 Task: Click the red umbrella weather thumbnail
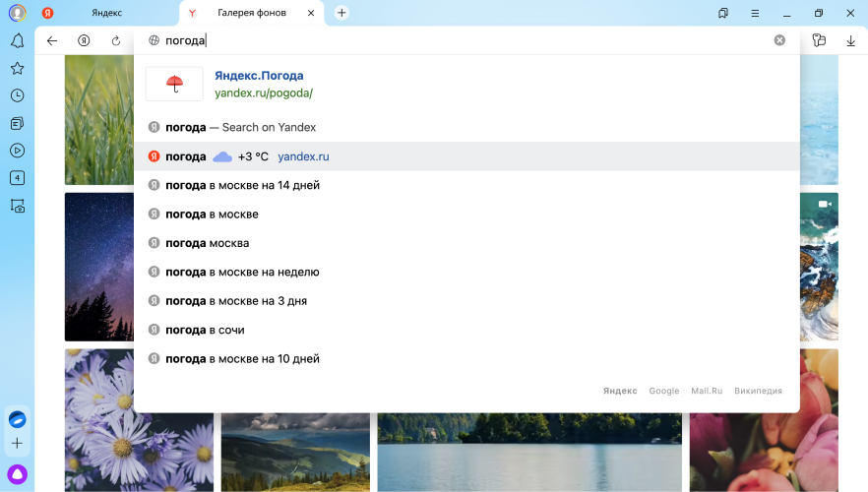tap(174, 84)
